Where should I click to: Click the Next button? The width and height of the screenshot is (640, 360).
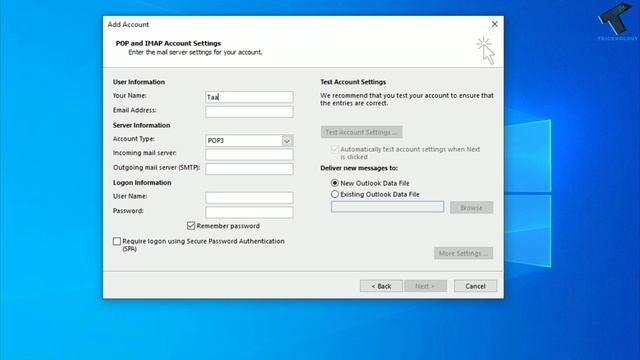pos(425,286)
